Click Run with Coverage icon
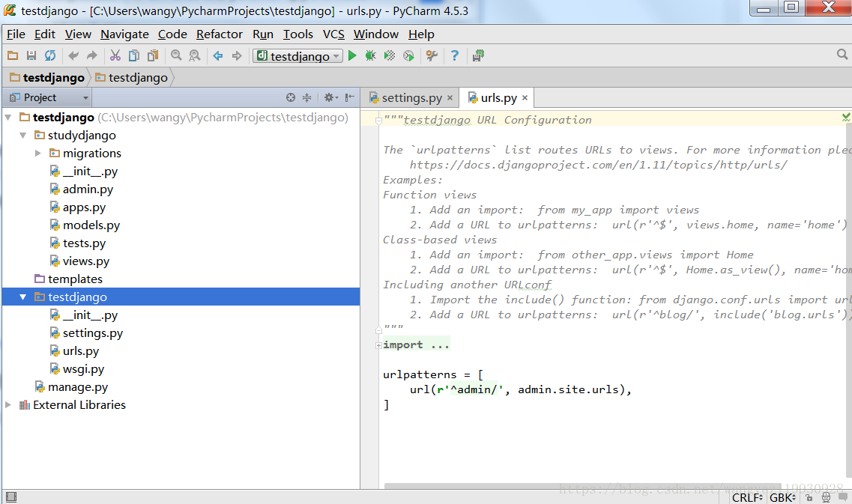This screenshot has width=852, height=504. [390, 55]
